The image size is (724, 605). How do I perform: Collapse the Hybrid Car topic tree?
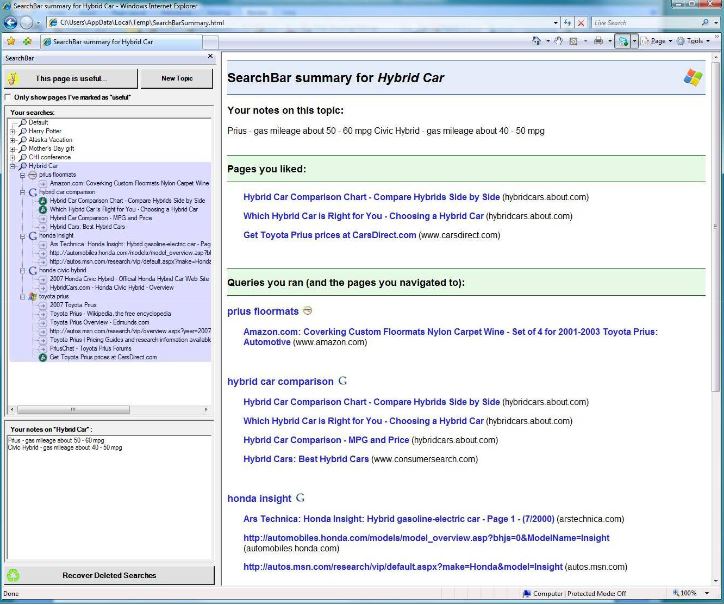tap(13, 166)
